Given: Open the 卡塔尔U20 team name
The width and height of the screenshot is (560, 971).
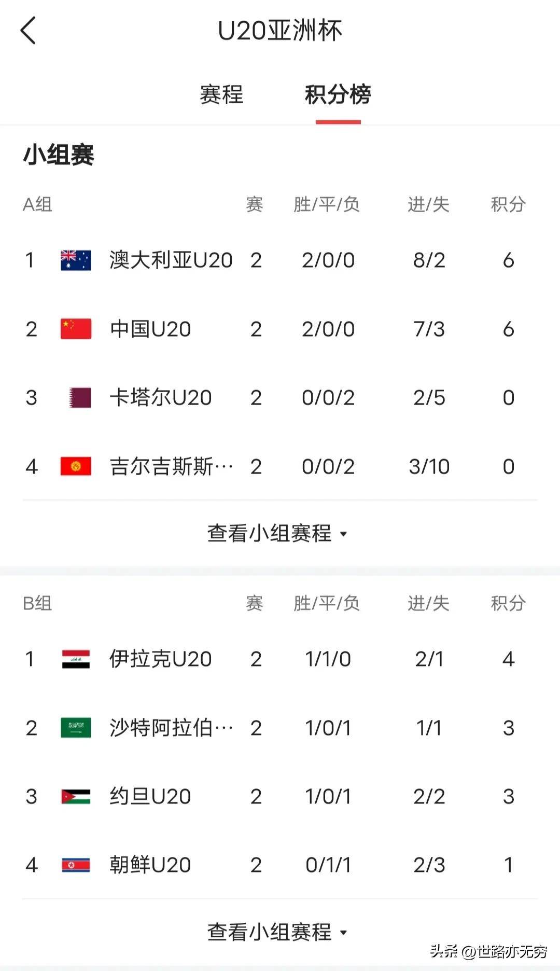Looking at the screenshot, I should coord(160,398).
